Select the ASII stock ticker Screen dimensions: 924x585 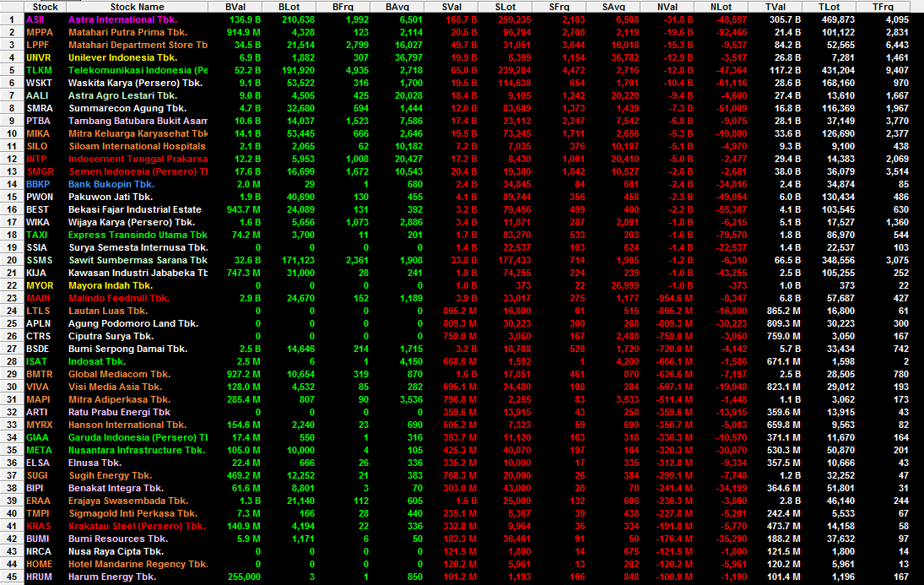35,19
